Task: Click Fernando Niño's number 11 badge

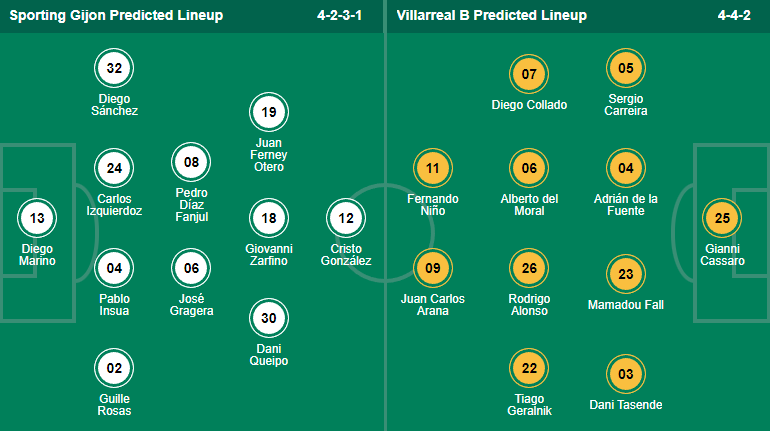Action: click(433, 168)
